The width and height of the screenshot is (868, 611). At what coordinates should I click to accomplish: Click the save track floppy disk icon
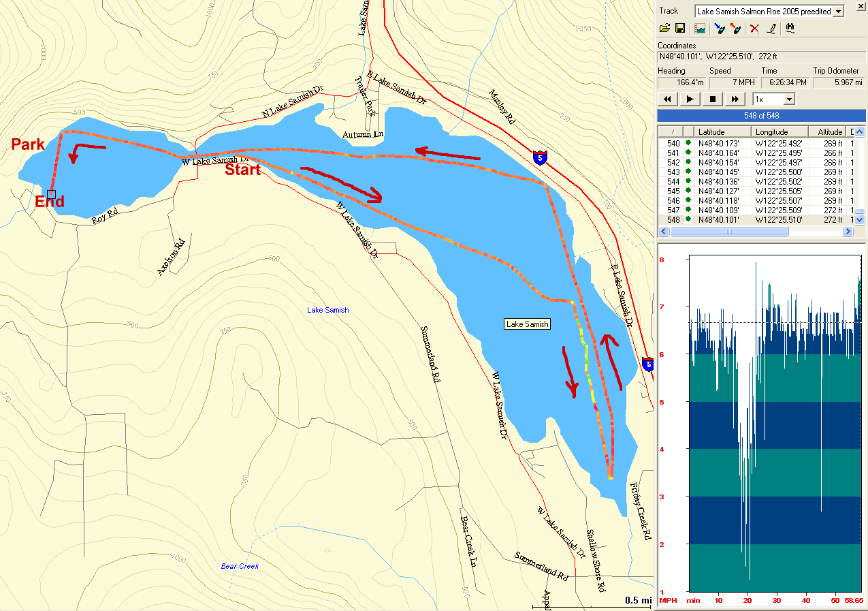pyautogui.click(x=679, y=29)
